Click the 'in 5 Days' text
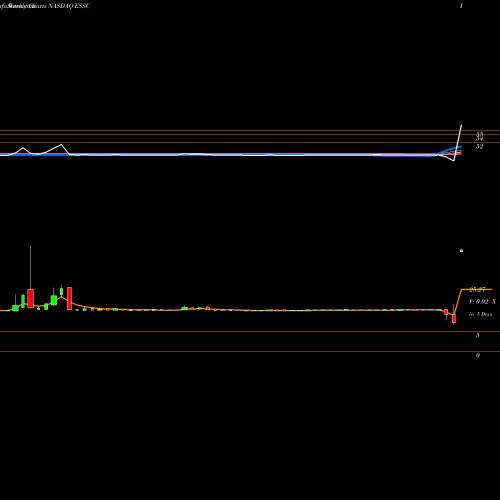This screenshot has width=500, height=500. click(480, 314)
